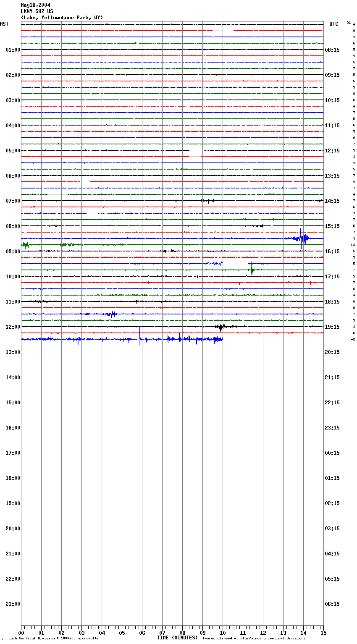Click the DC column header
Image resolution: width=357 pixels, height=644 pixels.
349,23
